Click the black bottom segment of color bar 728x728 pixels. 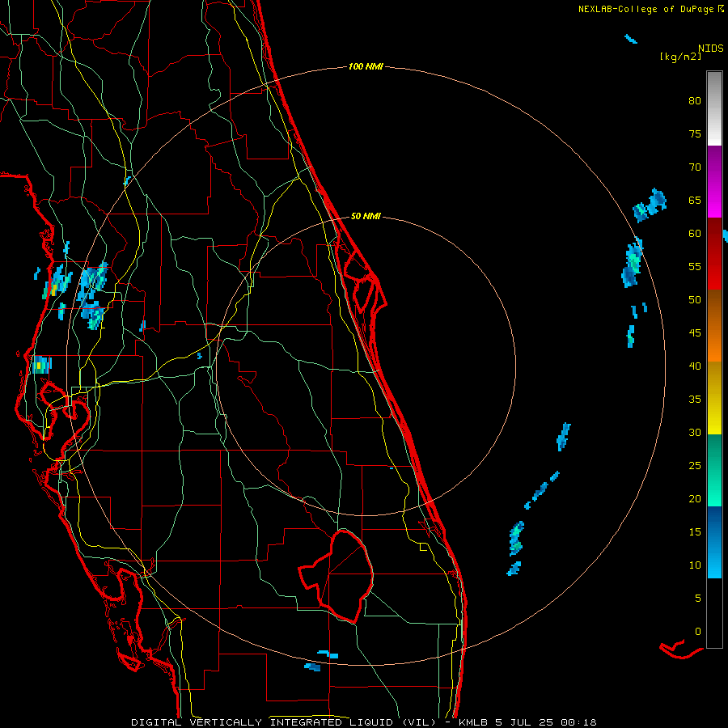point(714,613)
